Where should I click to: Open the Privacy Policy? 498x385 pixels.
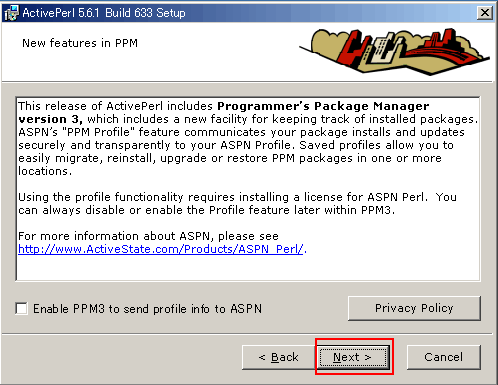[414, 308]
